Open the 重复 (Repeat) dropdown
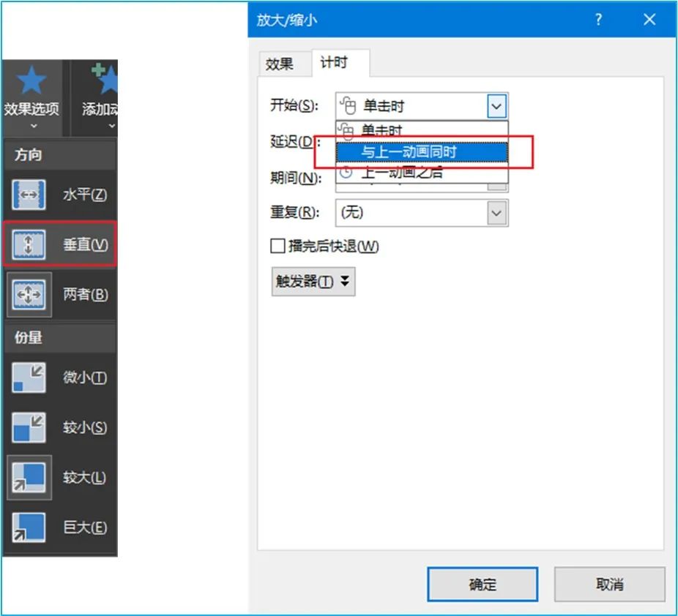The width and height of the screenshot is (678, 616). [x=497, y=213]
